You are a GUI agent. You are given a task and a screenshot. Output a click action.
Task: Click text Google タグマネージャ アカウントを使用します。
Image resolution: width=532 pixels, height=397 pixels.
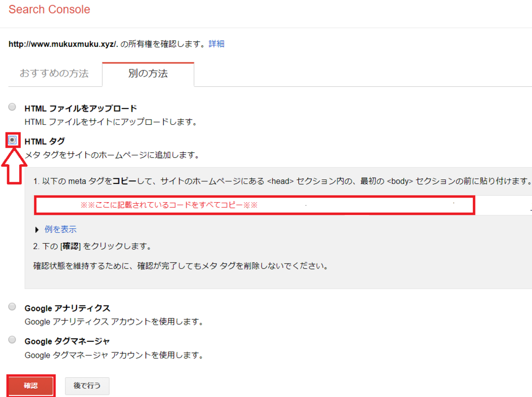click(x=114, y=355)
